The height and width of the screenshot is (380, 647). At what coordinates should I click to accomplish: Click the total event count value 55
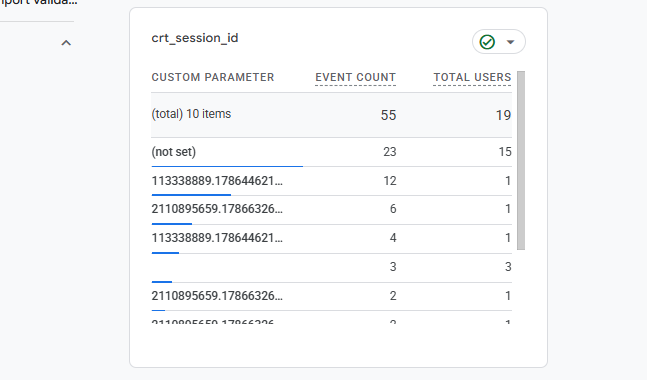point(388,115)
